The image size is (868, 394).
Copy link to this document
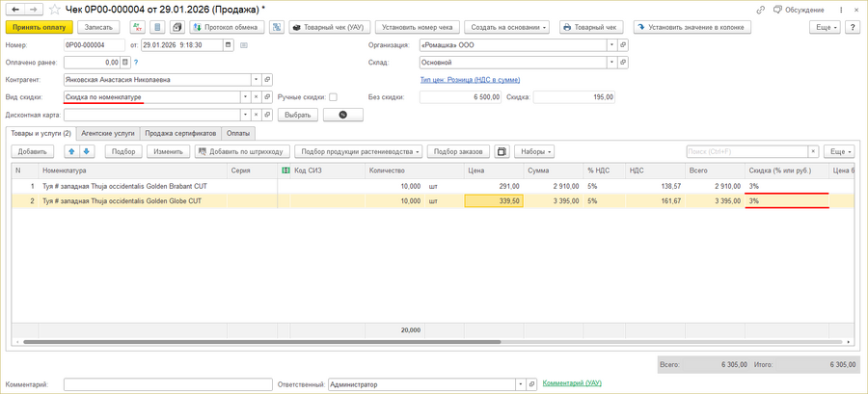pyautogui.click(x=761, y=10)
